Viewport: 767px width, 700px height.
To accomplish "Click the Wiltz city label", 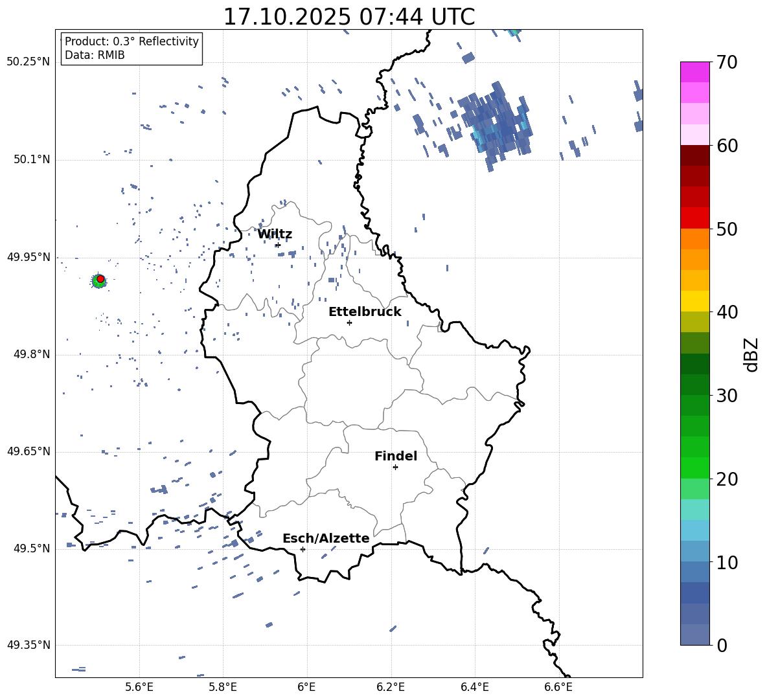I will (275, 234).
